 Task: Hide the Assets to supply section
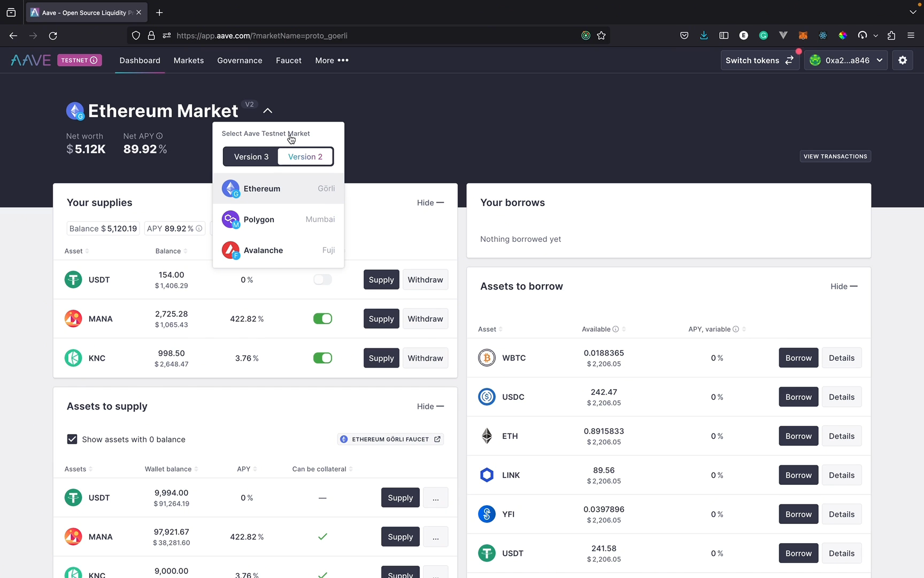point(430,407)
